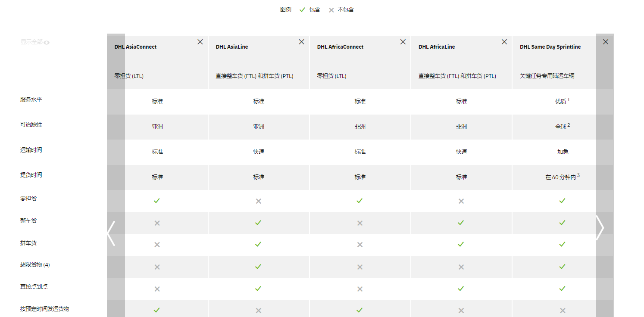Click the 按预定时间发运货物 row label
This screenshot has width=644, height=317.
(x=44, y=309)
